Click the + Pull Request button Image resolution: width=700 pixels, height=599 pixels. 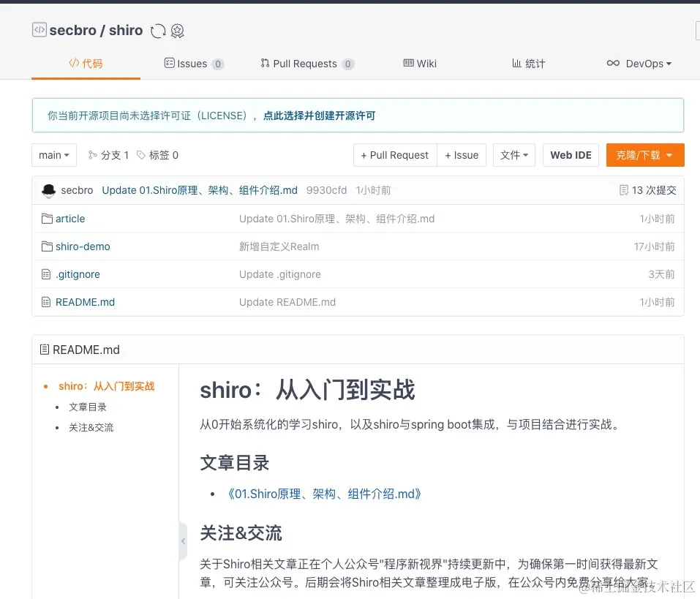click(394, 155)
